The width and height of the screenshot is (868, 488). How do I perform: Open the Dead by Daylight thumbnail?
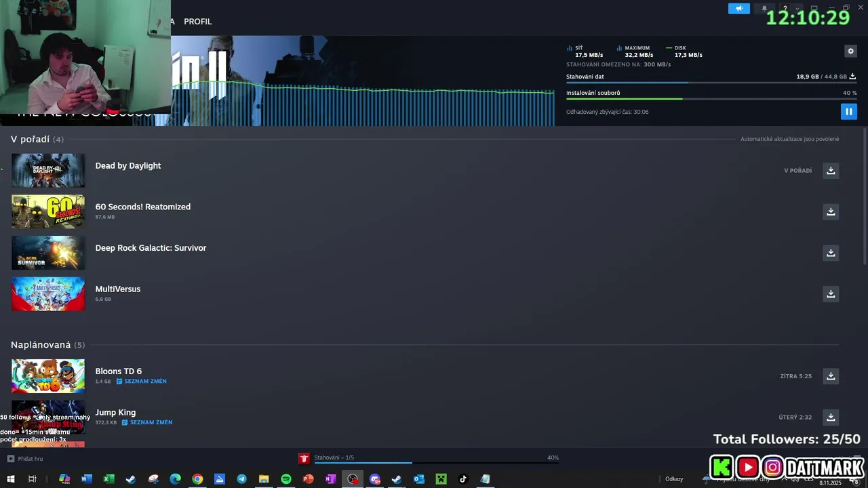48,170
